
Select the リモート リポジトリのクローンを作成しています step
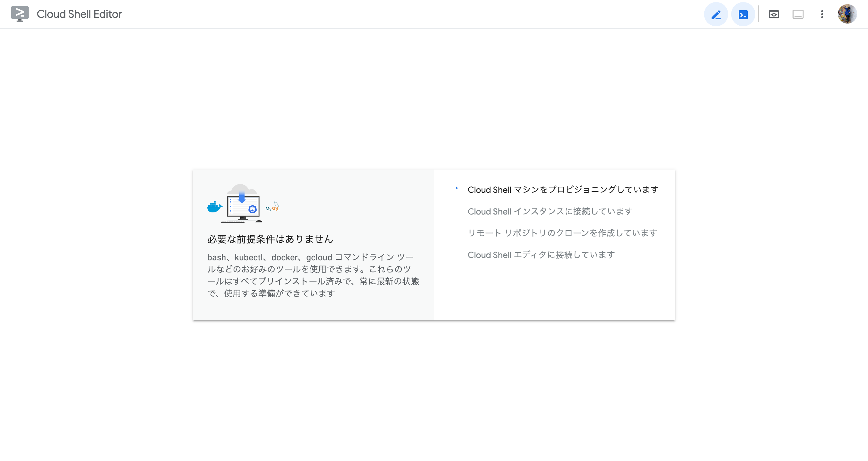tap(562, 233)
